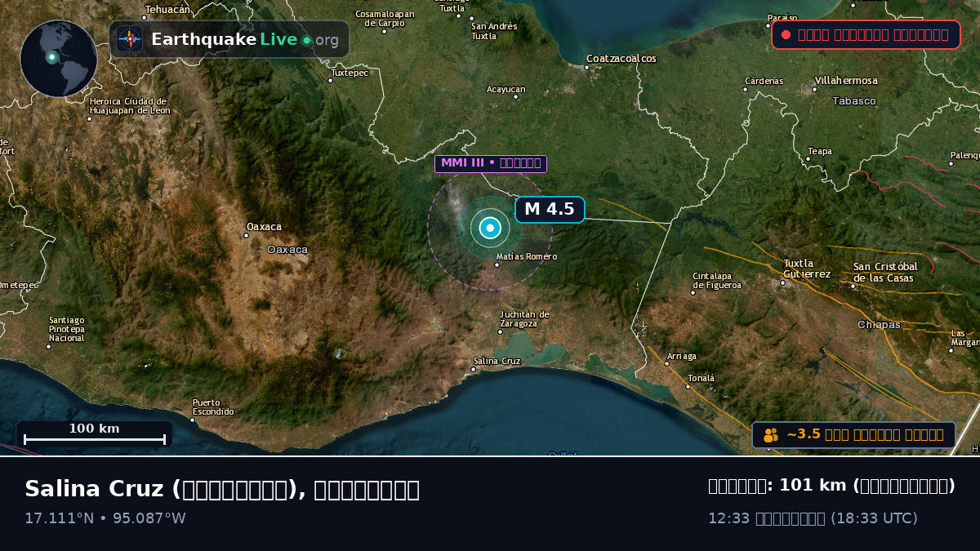Screen dimensions: 980x551
Task: Click the Villahermosa city label
Action: 845,81
